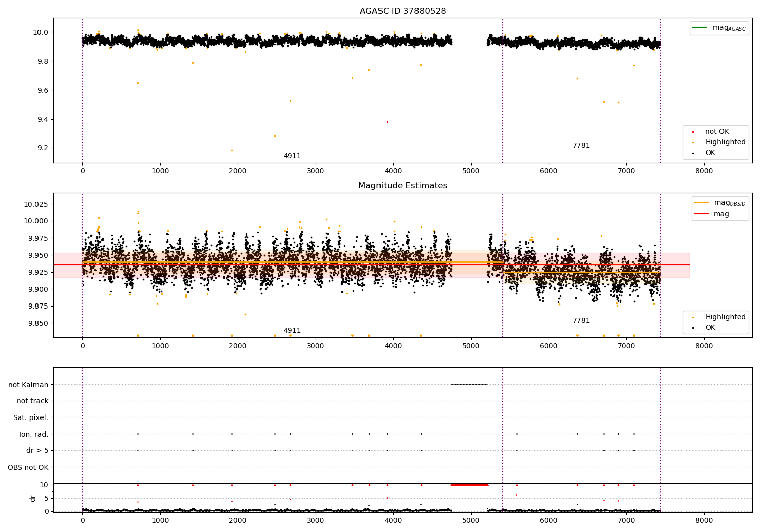Click the 'not track' row label

[x=32, y=401]
